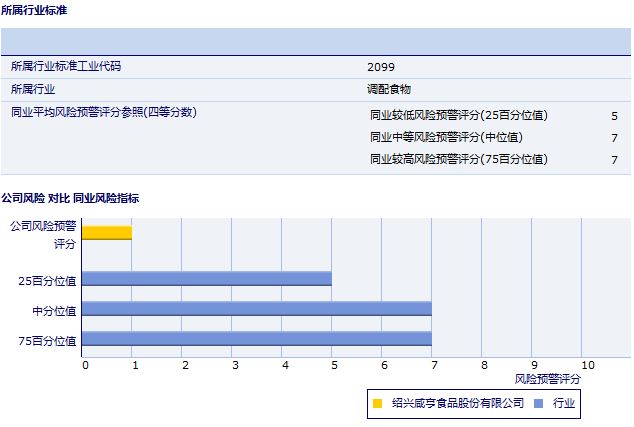The width and height of the screenshot is (634, 427).
Task: Click the x-axis tick label 10
Action: point(588,365)
